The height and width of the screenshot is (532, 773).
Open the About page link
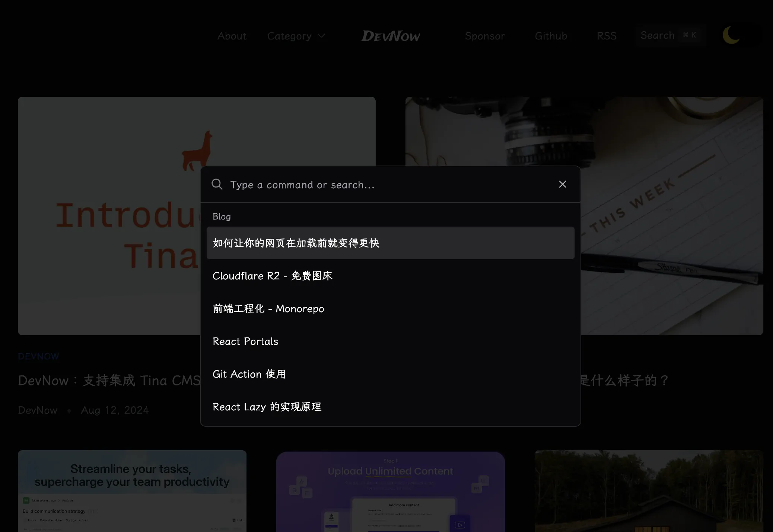coord(232,36)
